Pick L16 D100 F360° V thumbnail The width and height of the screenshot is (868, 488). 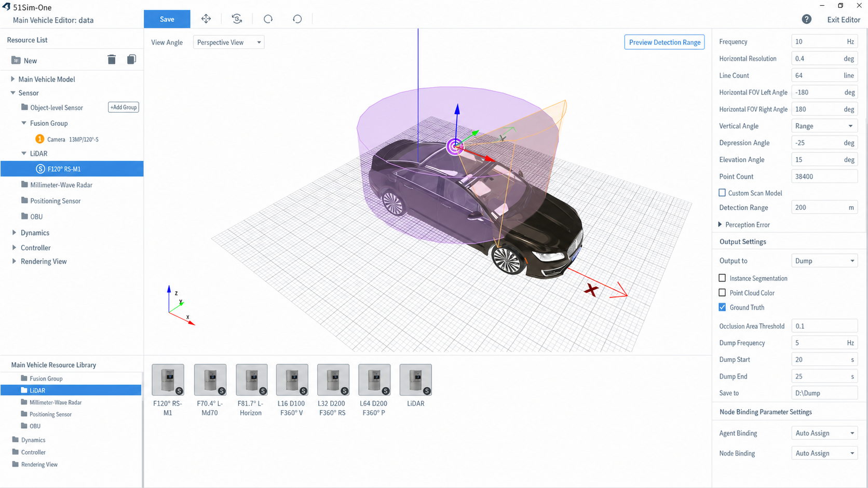point(292,379)
